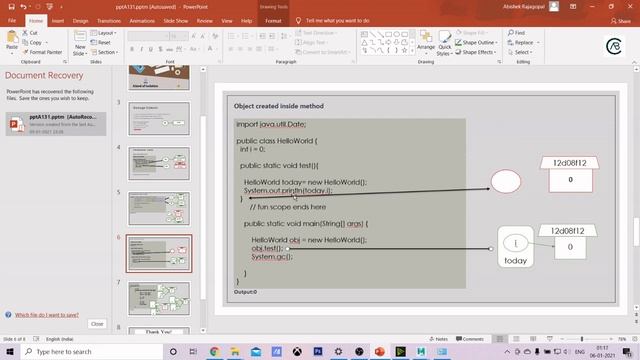This screenshot has height=360, width=640.
Task: Expand the Clipboard dialog launcher
Action: (65, 62)
